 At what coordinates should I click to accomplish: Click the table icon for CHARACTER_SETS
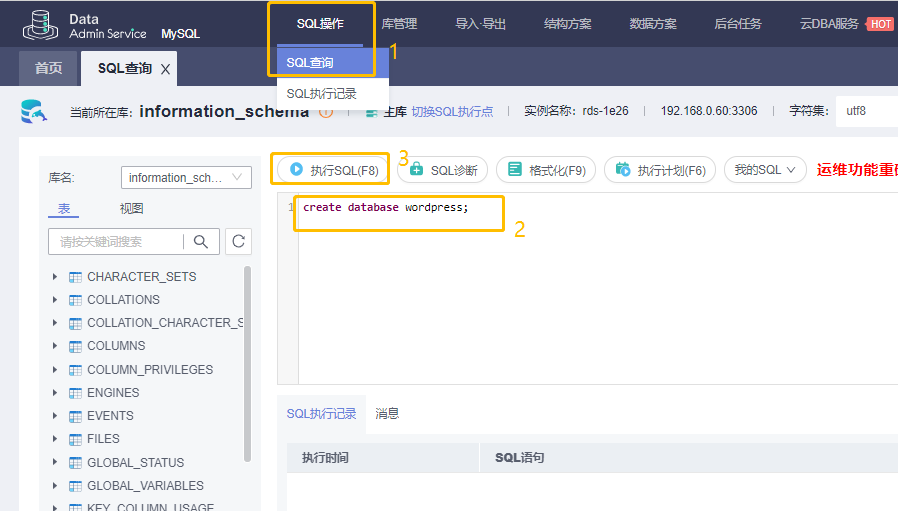coord(75,277)
